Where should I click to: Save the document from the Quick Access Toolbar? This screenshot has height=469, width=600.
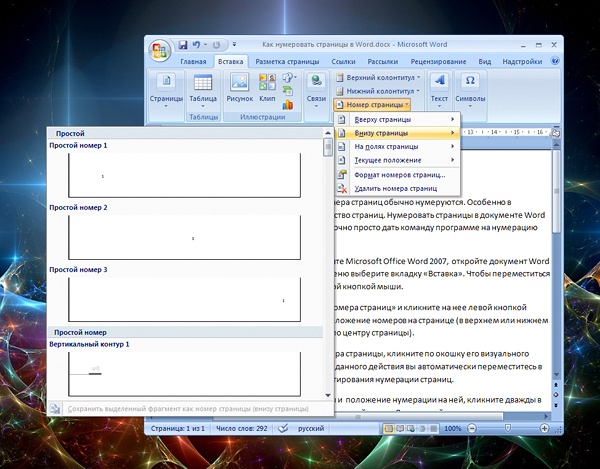point(183,45)
